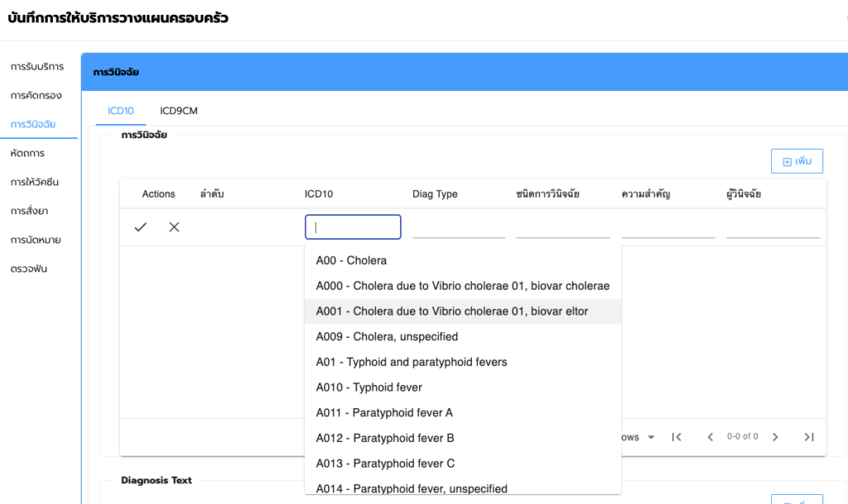Viewport: 848px width, 504px height.
Task: Jump to last page of table
Action: (809, 437)
